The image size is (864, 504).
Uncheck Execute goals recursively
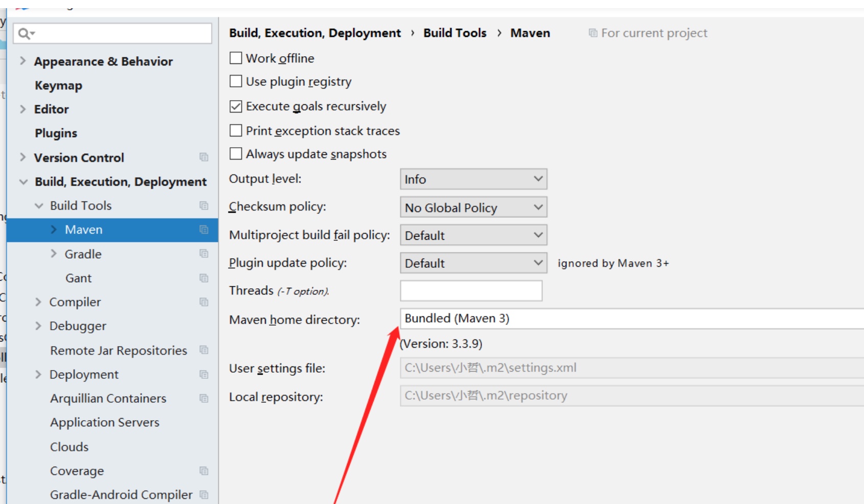(x=236, y=106)
